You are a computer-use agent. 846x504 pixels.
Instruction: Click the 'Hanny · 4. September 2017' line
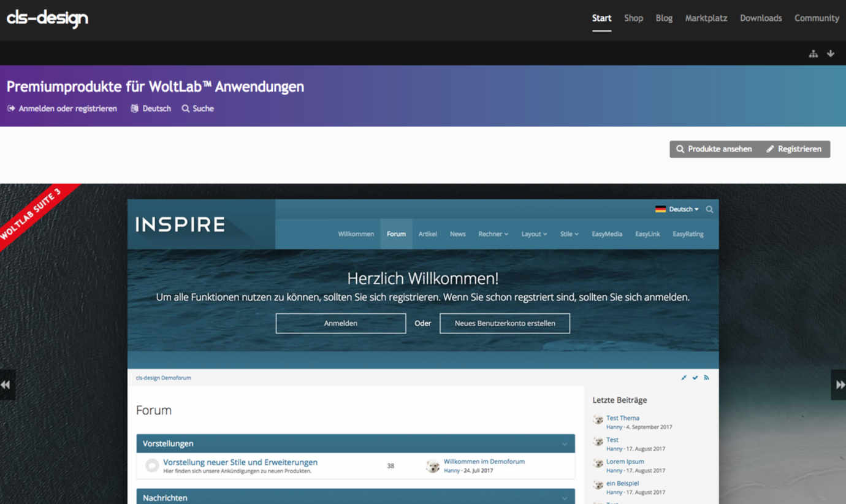pyautogui.click(x=639, y=427)
